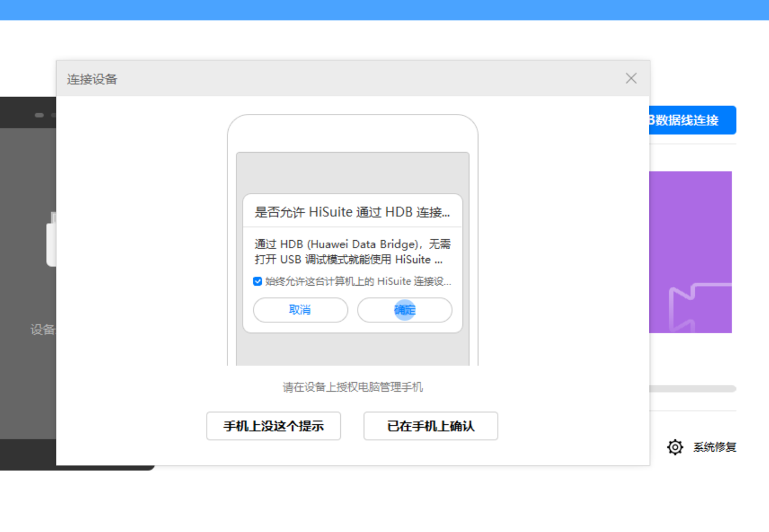Click 确定 in the phone illustration
The height and width of the screenshot is (532, 769).
coord(405,310)
